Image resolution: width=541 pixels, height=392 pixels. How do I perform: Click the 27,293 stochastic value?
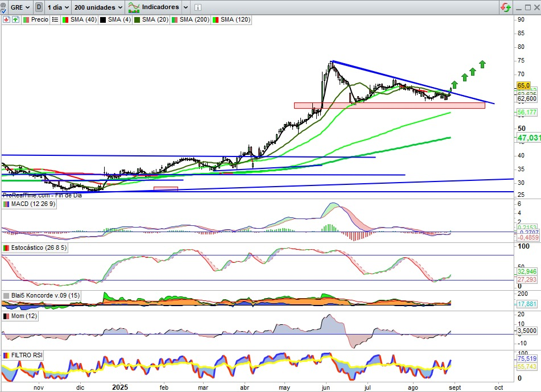pos(527,279)
